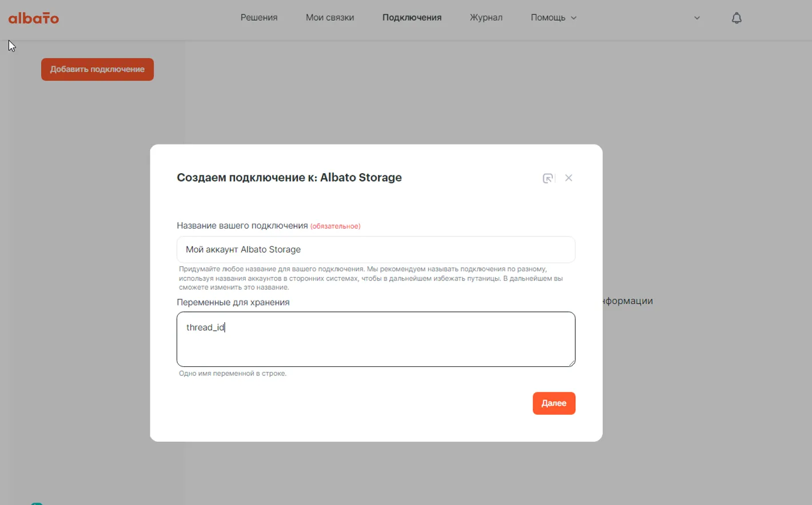Focus the connection name input field
Viewport: 812px width, 505px height.
coord(376,250)
